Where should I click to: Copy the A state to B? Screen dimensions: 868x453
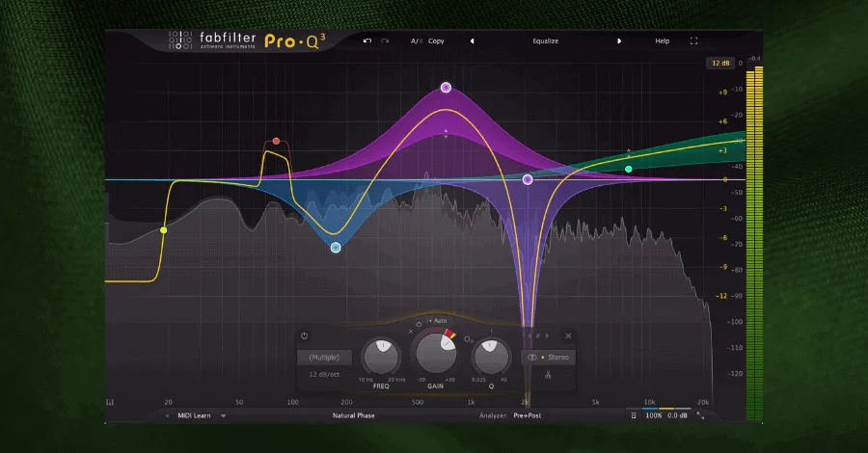(x=436, y=40)
